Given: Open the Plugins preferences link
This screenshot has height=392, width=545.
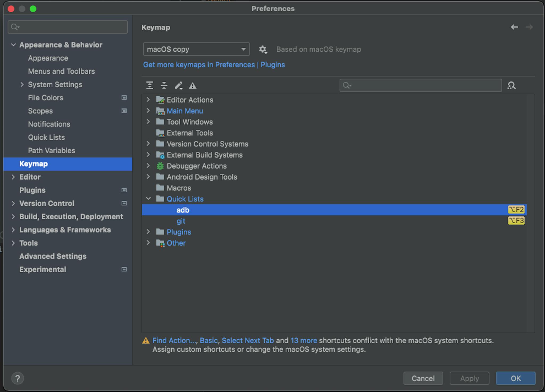Looking at the screenshot, I should (x=272, y=65).
